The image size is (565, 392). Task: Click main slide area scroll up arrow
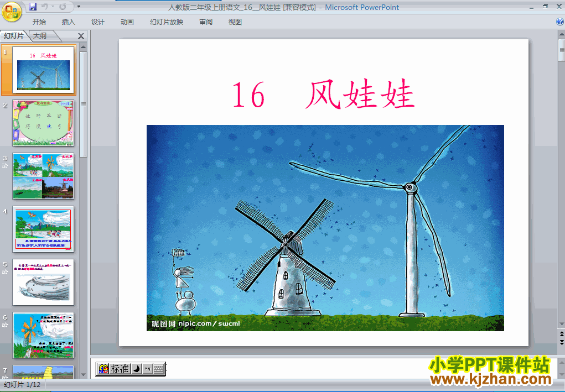click(561, 35)
